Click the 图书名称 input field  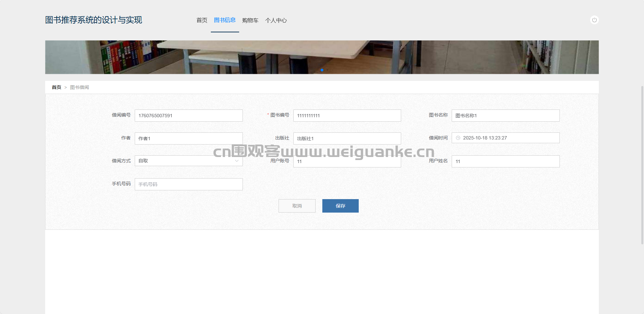[x=505, y=116]
